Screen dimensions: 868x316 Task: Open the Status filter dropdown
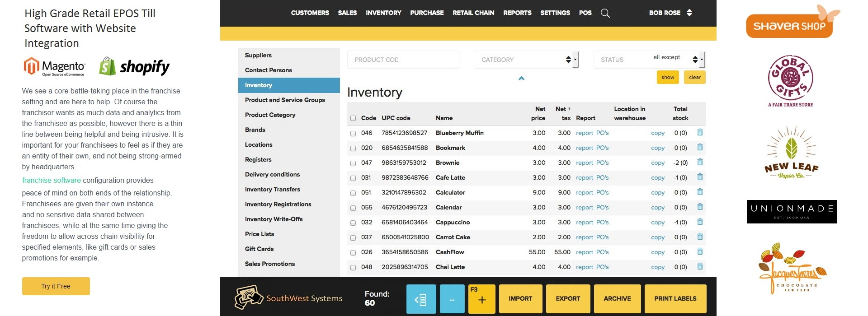pyautogui.click(x=649, y=60)
